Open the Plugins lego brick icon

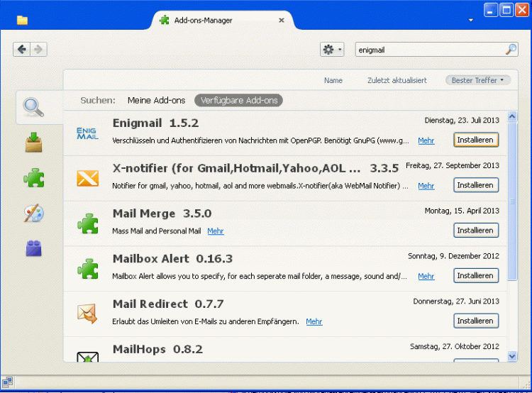pyautogui.click(x=33, y=248)
